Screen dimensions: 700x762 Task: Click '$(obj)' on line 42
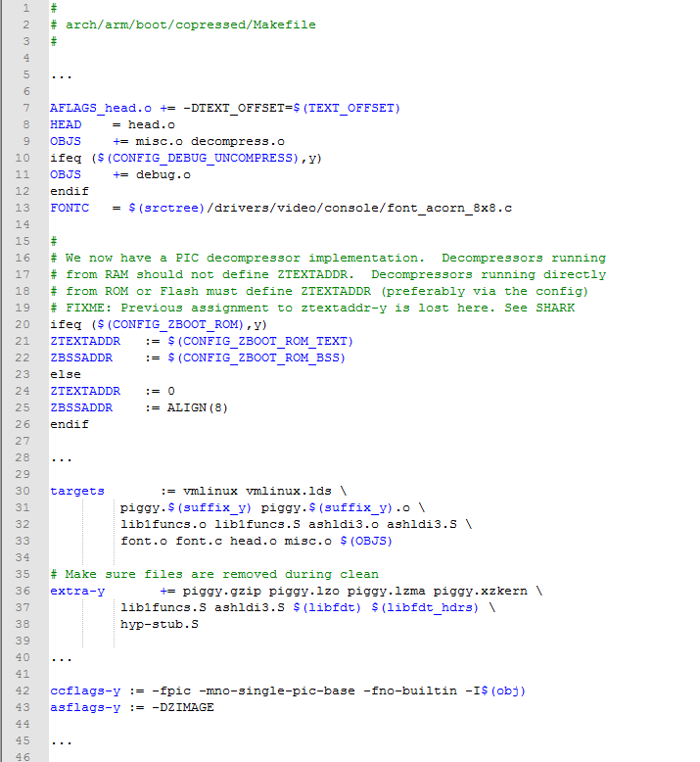pos(503,691)
